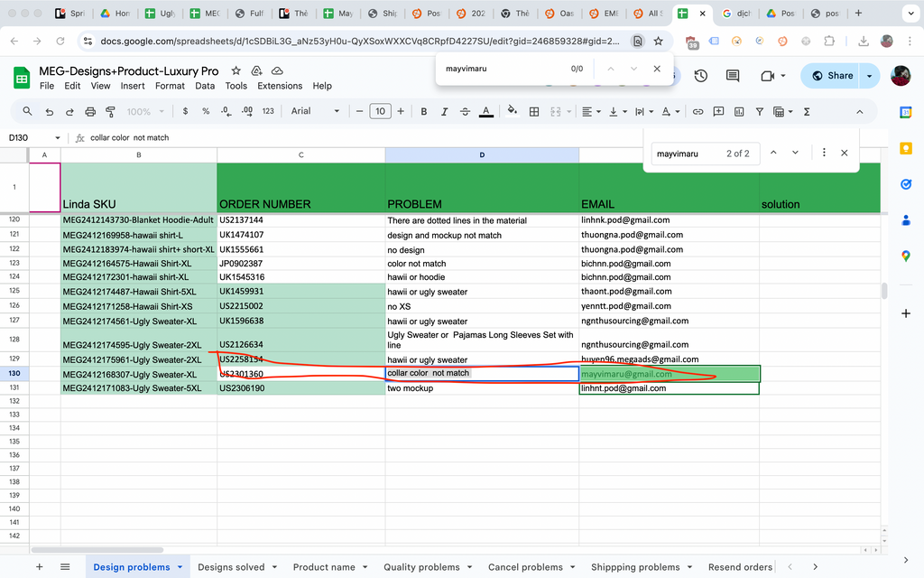
Task: Decrease font size minus button
Action: [x=359, y=111]
